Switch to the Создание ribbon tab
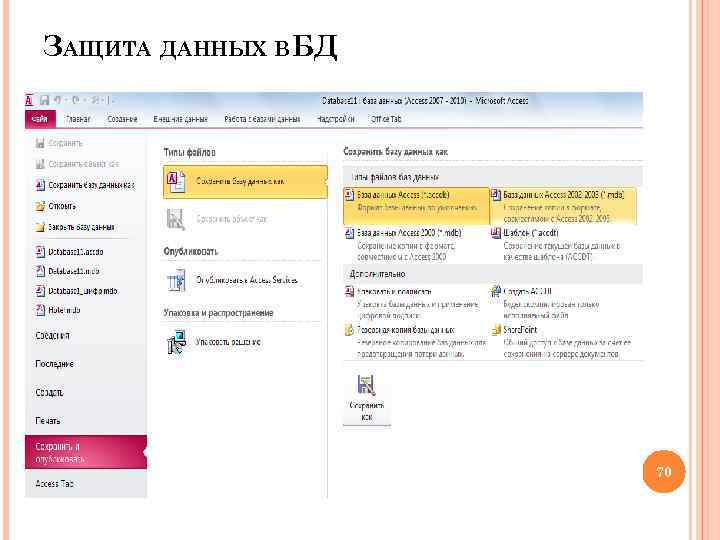The height and width of the screenshot is (540, 720). (122, 119)
